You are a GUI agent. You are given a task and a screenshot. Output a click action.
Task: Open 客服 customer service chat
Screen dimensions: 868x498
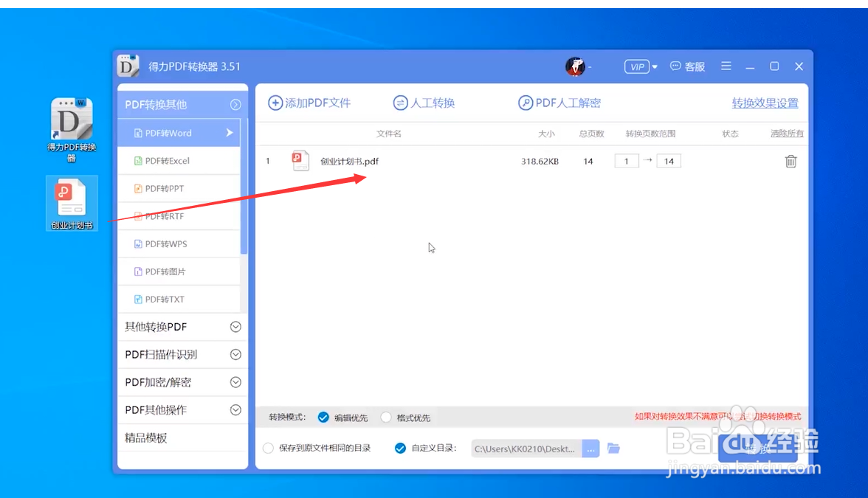(687, 66)
